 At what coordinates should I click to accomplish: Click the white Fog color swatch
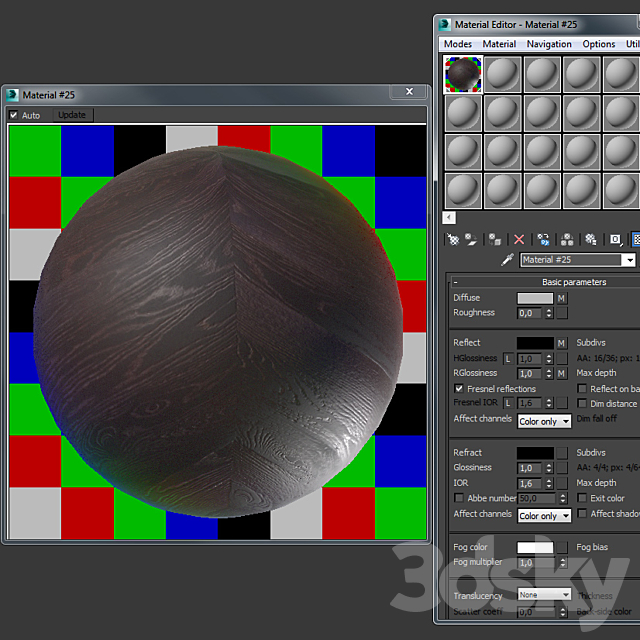[535, 547]
